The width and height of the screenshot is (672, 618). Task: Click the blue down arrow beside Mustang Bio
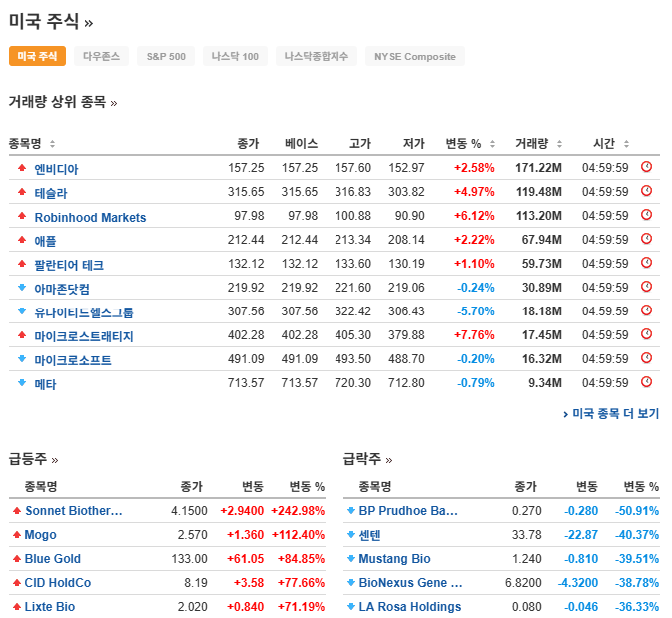(351, 559)
